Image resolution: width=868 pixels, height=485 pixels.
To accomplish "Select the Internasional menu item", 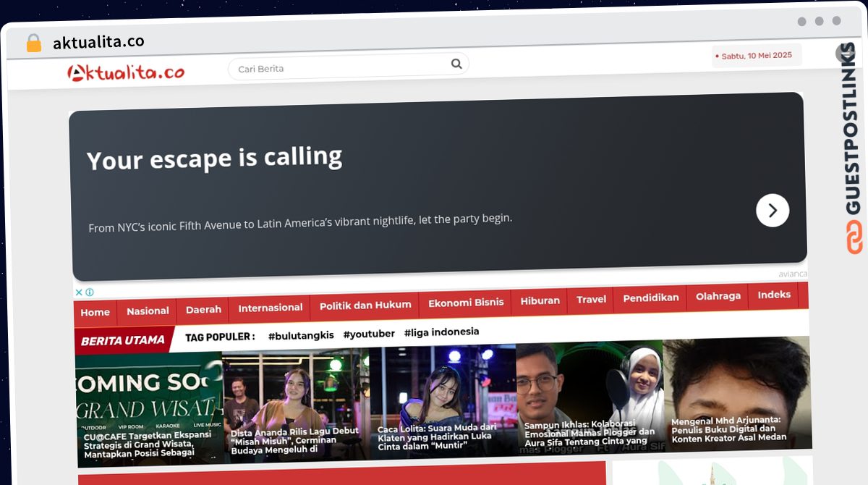I will (271, 308).
